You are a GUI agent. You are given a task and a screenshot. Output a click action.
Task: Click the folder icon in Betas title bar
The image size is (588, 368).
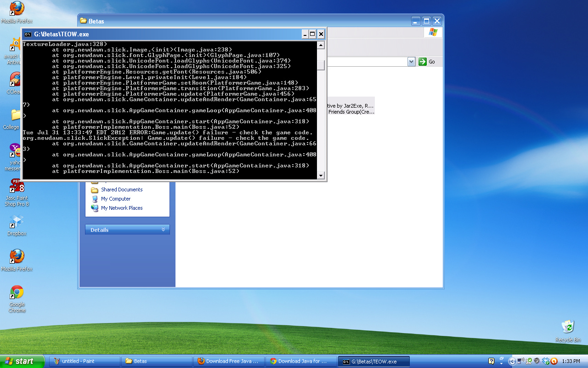pyautogui.click(x=83, y=21)
